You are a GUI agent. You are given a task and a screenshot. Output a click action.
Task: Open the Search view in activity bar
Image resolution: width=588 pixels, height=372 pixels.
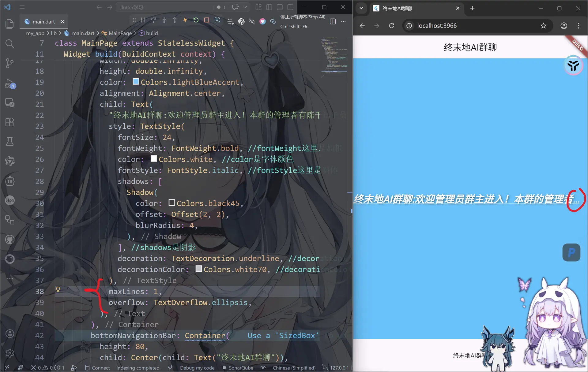pos(10,43)
